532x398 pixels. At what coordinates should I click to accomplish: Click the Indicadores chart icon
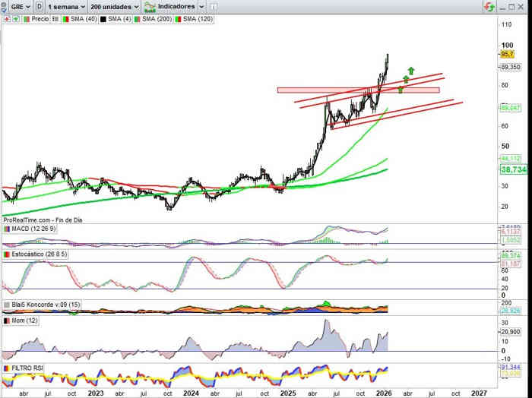(150, 6)
